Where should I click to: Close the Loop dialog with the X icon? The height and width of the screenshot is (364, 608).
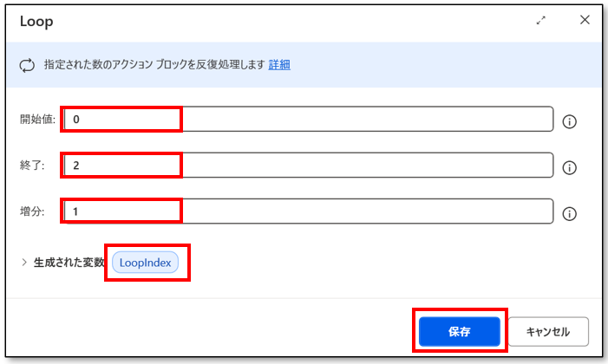(x=585, y=20)
